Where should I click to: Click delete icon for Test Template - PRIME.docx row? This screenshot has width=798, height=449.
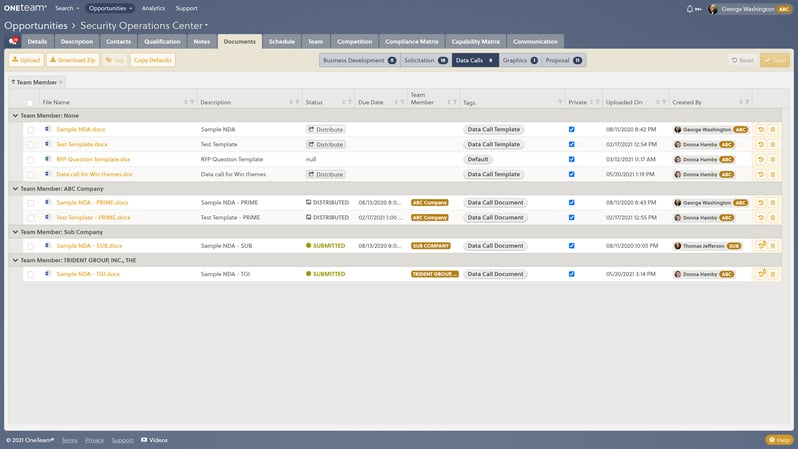(773, 217)
